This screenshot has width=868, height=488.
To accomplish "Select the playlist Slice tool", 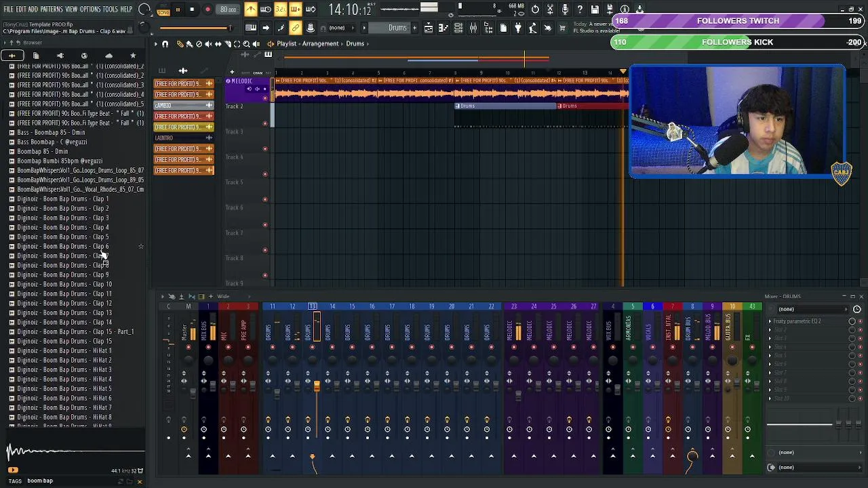I will pos(227,43).
